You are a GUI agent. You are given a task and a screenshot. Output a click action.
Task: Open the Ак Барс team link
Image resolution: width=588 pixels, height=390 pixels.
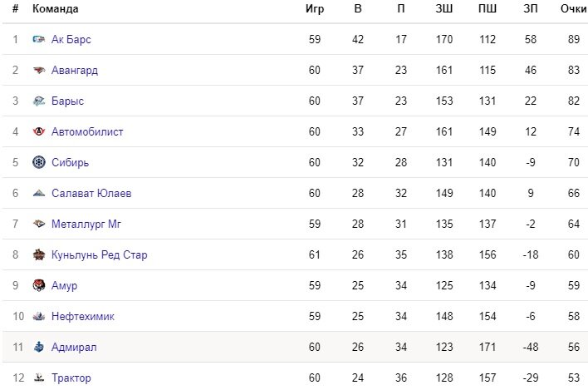coord(71,39)
